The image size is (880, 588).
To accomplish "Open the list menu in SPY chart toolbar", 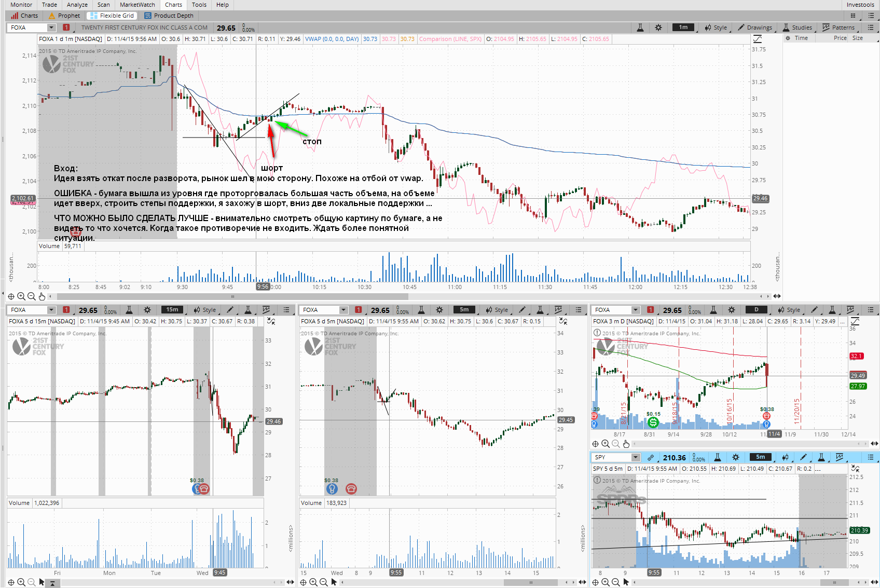I will tap(871, 457).
